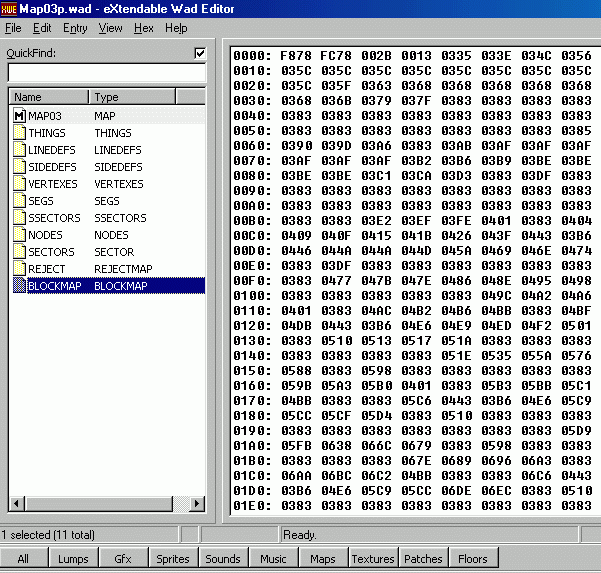Click the REJECT lump file icon
Viewport: 601px width, 573px height.
point(19,269)
